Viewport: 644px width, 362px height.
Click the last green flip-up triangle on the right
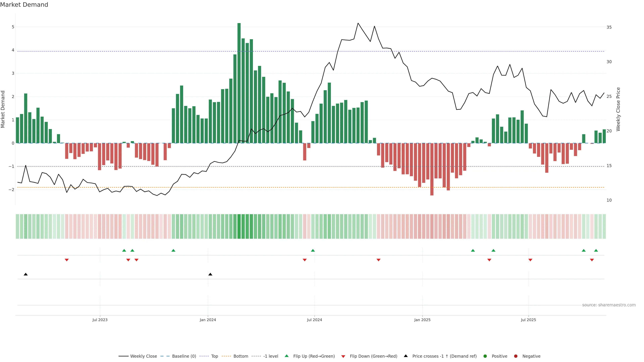click(x=596, y=250)
